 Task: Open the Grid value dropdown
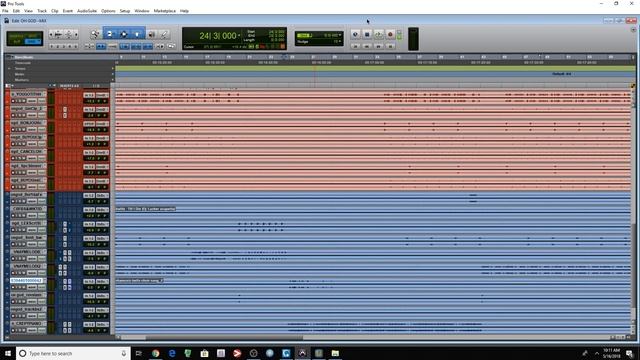pyautogui.click(x=340, y=36)
